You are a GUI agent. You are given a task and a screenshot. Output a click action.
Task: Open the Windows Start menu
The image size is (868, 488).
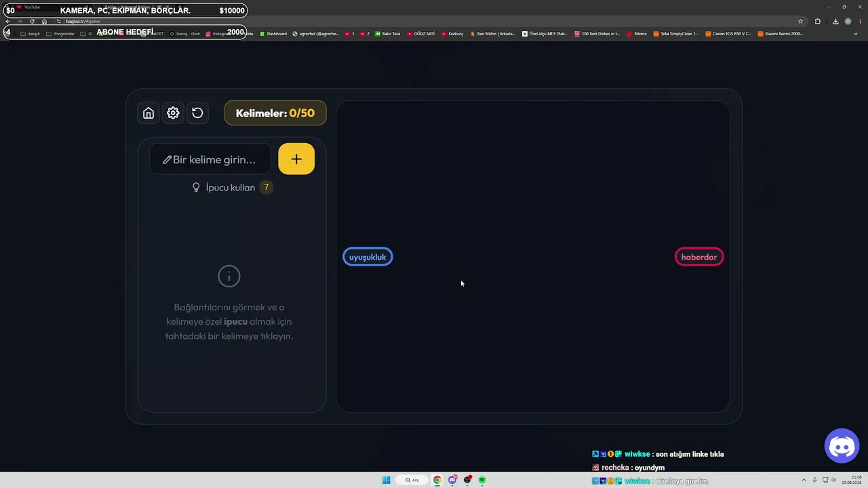pos(386,480)
